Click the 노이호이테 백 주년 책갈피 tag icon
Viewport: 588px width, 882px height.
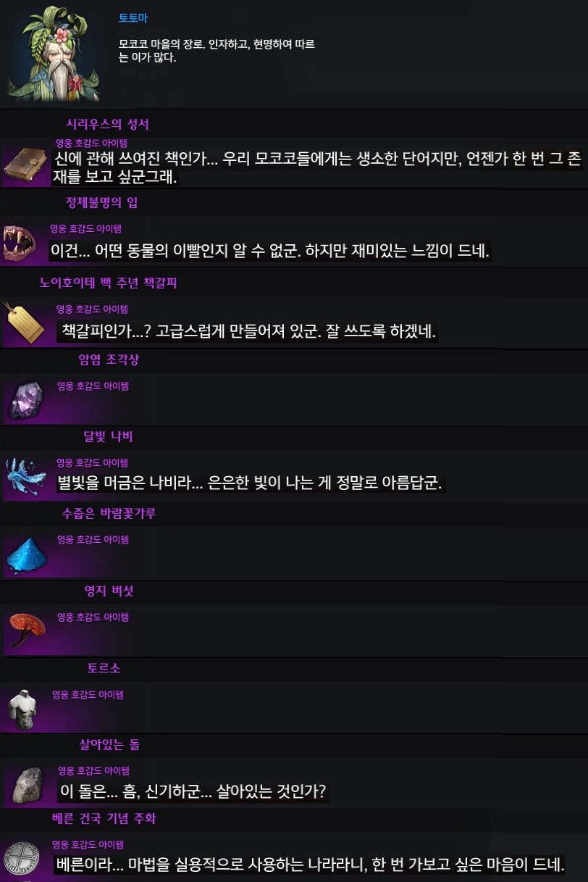[x=24, y=323]
